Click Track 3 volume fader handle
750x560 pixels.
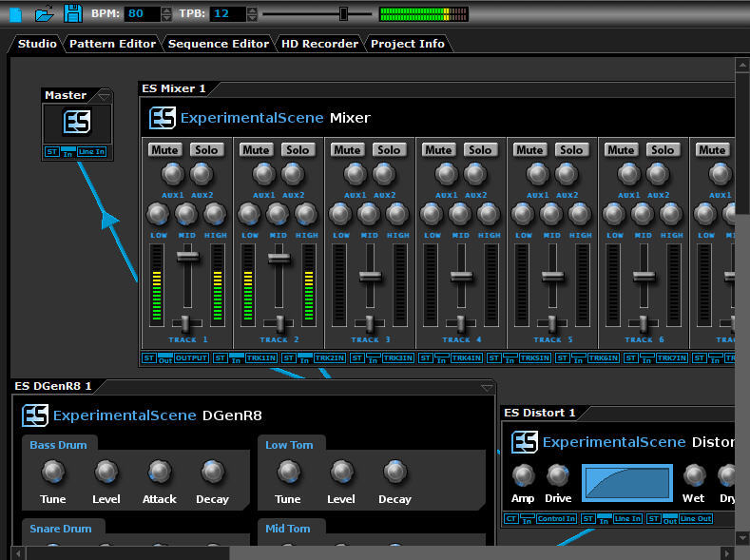(370, 276)
